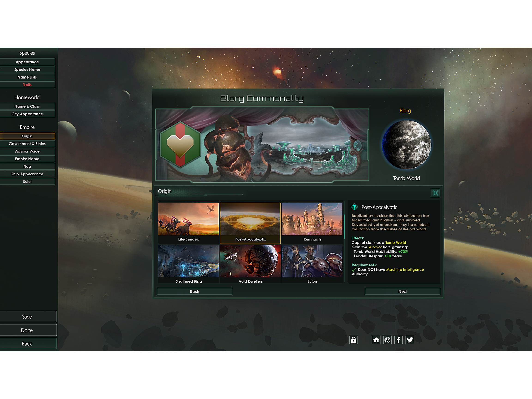Open the home page icon at bottom
The height and width of the screenshot is (399, 532).
tap(376, 340)
